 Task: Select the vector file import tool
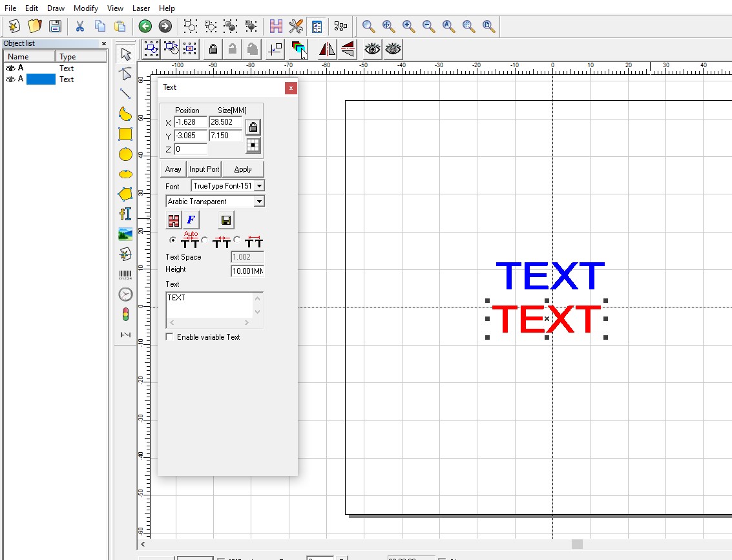(x=125, y=254)
